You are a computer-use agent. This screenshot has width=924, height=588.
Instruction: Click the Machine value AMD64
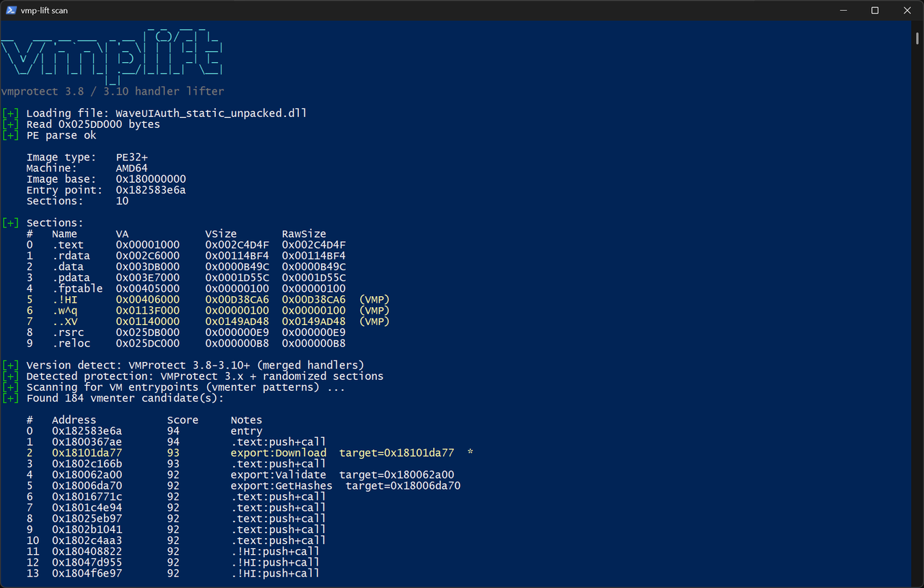(x=132, y=168)
